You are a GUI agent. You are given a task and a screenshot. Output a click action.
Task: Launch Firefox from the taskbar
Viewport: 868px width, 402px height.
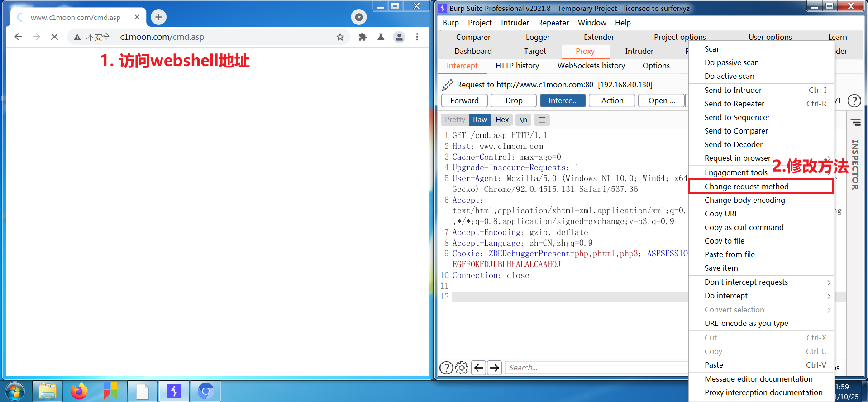pos(79,391)
